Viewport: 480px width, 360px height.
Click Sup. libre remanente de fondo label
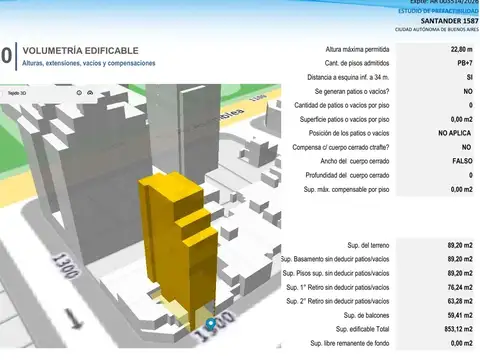click(x=350, y=343)
